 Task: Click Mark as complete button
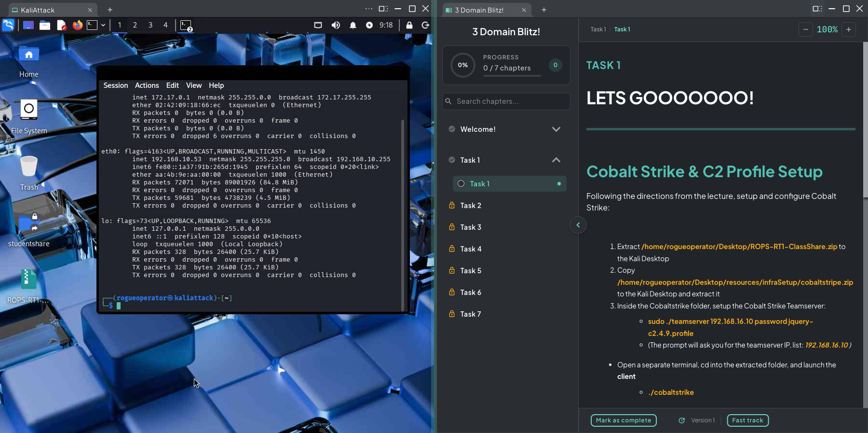pos(624,420)
